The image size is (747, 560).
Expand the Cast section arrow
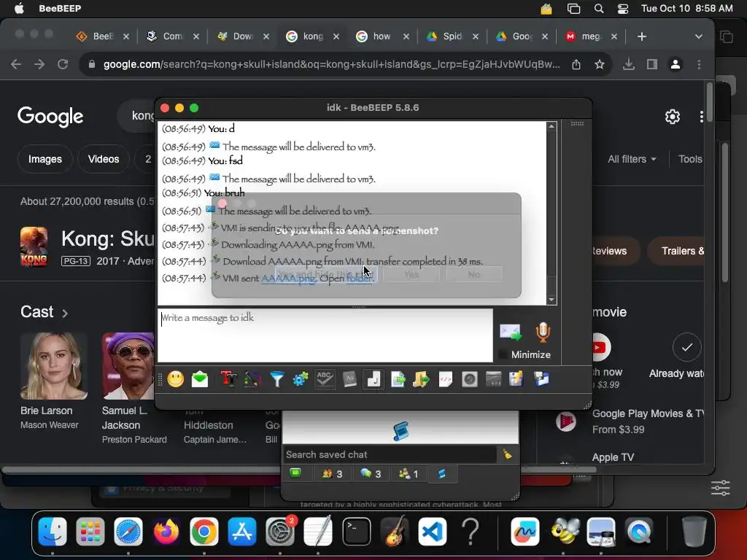pyautogui.click(x=65, y=313)
